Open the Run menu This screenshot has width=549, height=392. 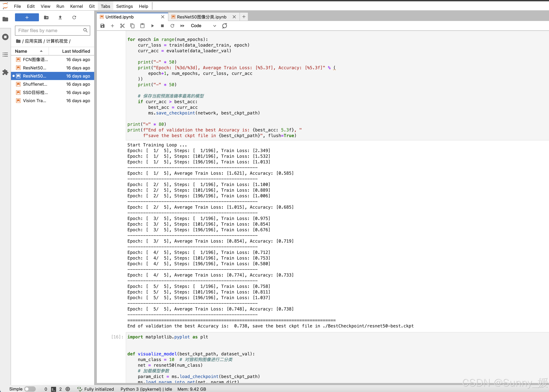60,6
